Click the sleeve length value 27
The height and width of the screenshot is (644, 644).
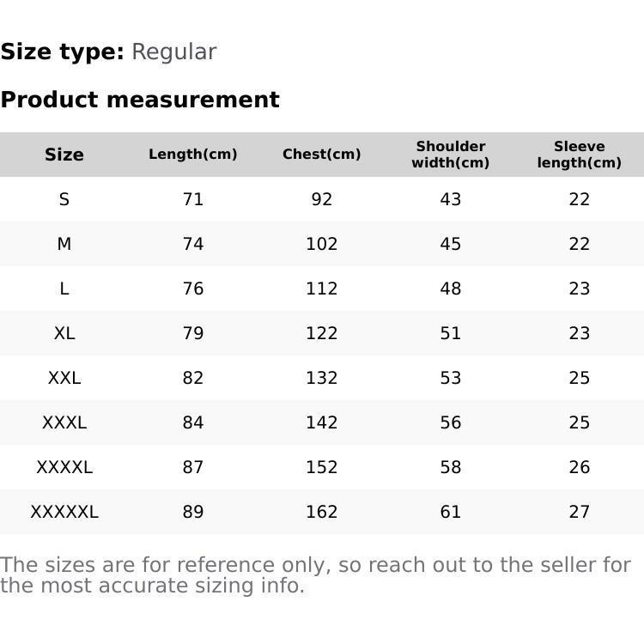(579, 512)
